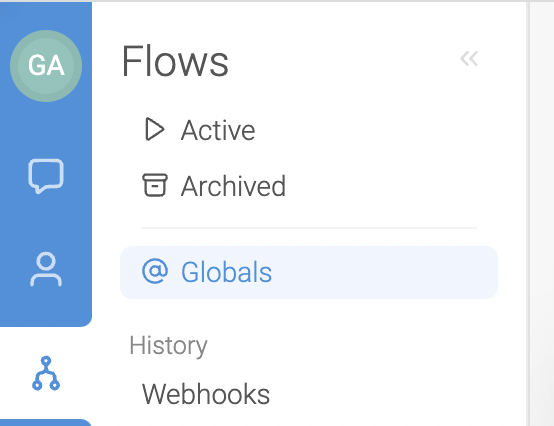Open Webhooks under History

coord(206,394)
